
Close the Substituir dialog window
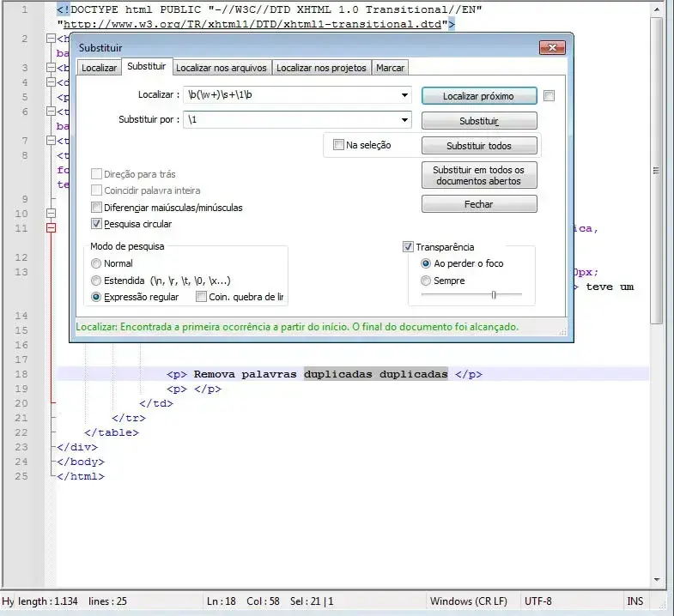pos(551,48)
